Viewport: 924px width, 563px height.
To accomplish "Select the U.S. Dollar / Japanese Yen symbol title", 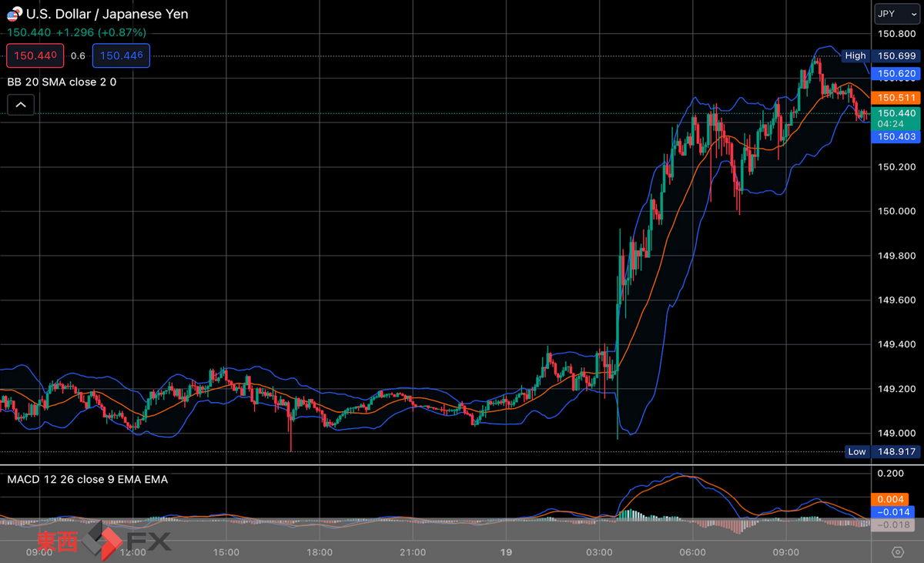I will [107, 14].
